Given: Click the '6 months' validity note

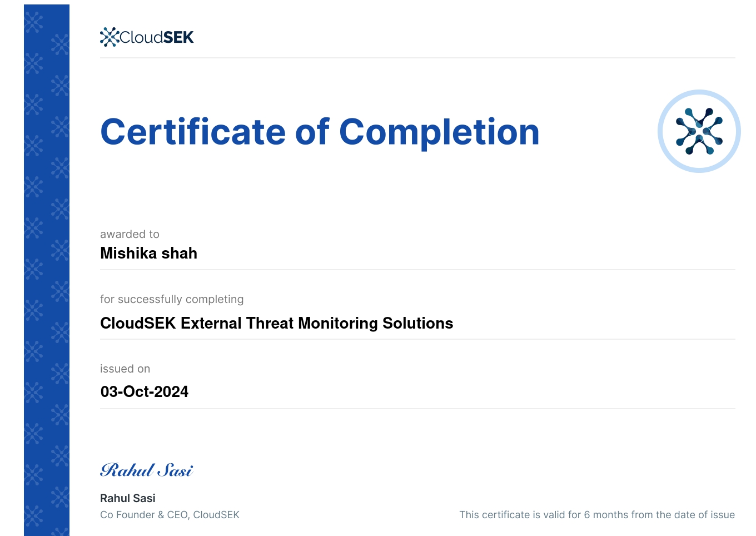Looking at the screenshot, I should [597, 515].
